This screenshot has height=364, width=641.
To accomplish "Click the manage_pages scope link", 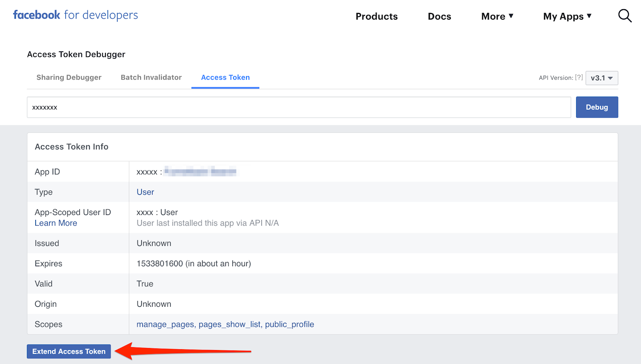I will point(165,324).
